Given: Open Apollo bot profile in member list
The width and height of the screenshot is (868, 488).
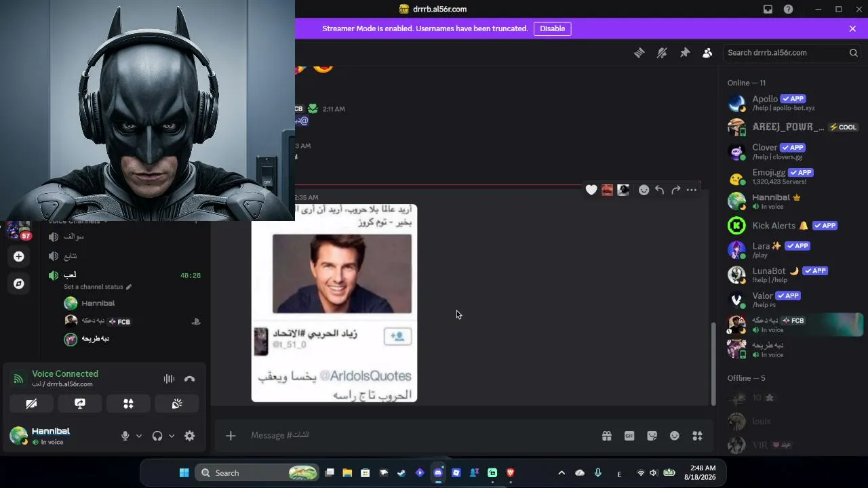Looking at the screenshot, I should pos(793,102).
